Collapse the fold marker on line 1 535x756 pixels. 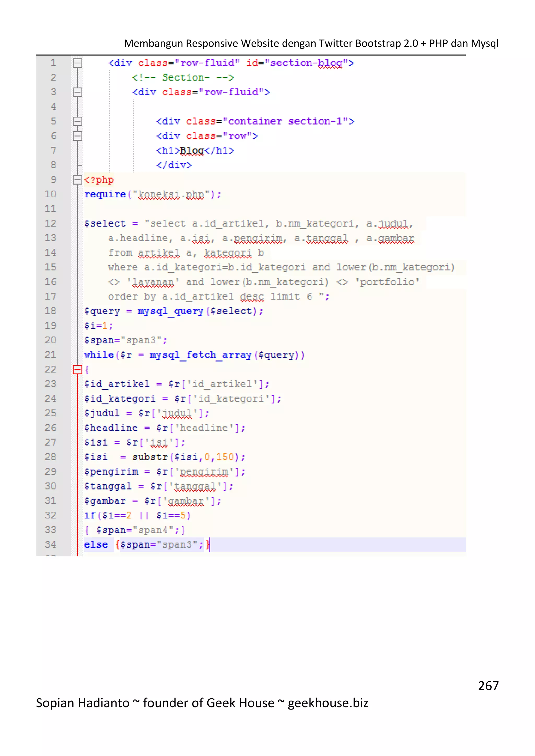click(77, 63)
